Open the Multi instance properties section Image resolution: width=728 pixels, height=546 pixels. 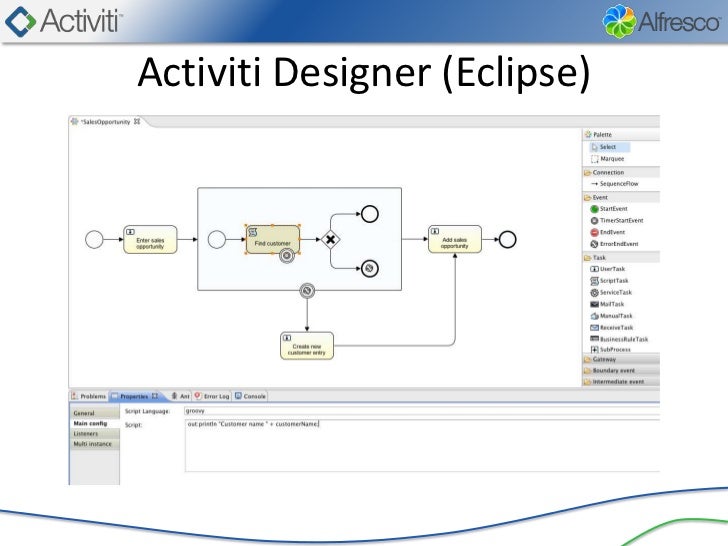(95, 444)
